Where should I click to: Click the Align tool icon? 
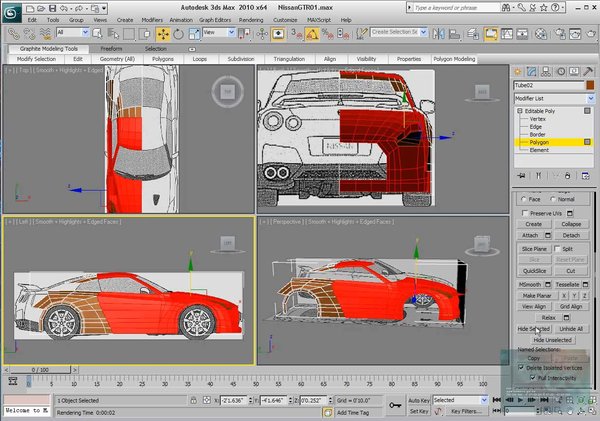click(454, 34)
